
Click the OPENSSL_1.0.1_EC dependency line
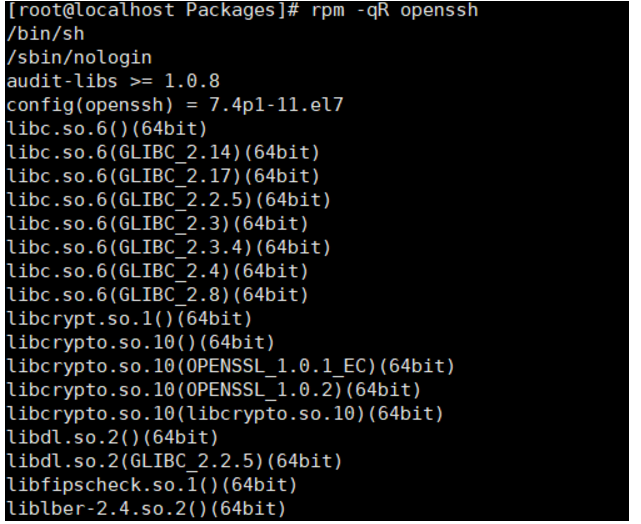(x=231, y=366)
